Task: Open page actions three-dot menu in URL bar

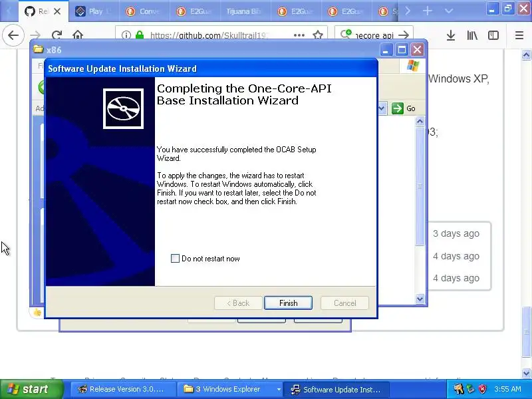Action: (299, 35)
